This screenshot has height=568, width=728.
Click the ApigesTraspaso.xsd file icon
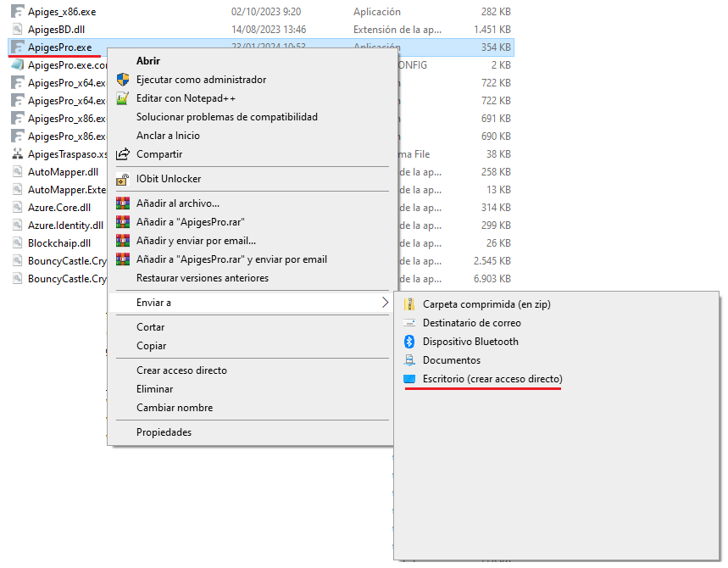click(17, 153)
